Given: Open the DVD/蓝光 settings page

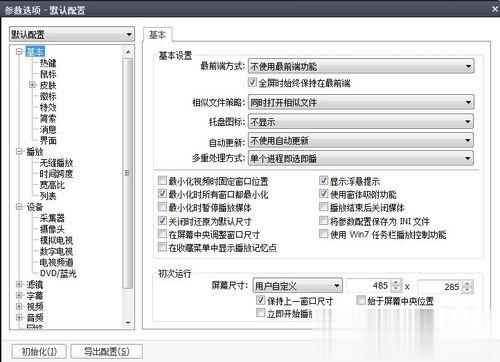Looking at the screenshot, I should [58, 273].
